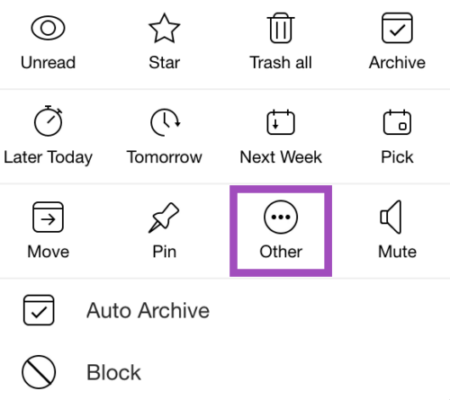Image resolution: width=450 pixels, height=400 pixels.
Task: Select the Auto Archive text entry
Action: [x=148, y=311]
